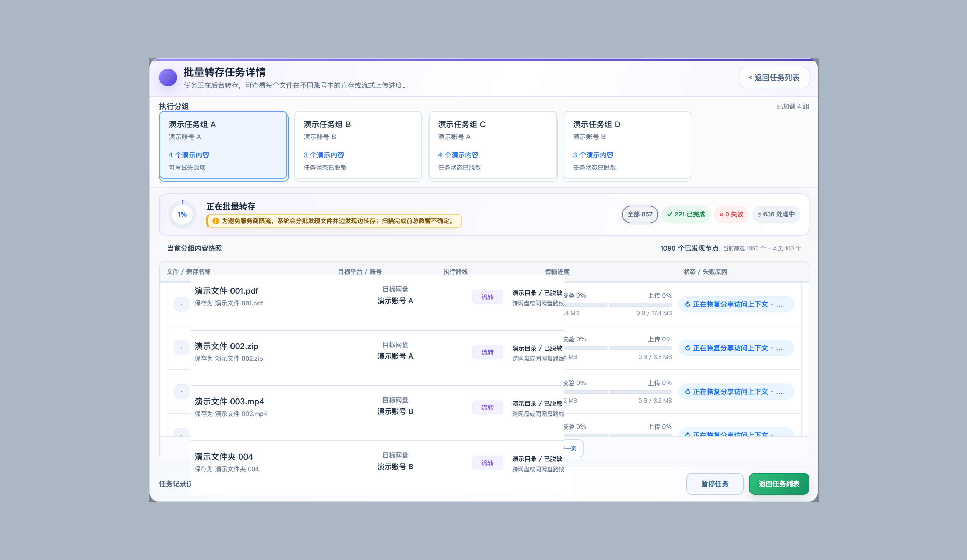The height and width of the screenshot is (560, 967).
Task: Click the file icon left of the 0 B / 3.2 MB row
Action: pos(182,392)
